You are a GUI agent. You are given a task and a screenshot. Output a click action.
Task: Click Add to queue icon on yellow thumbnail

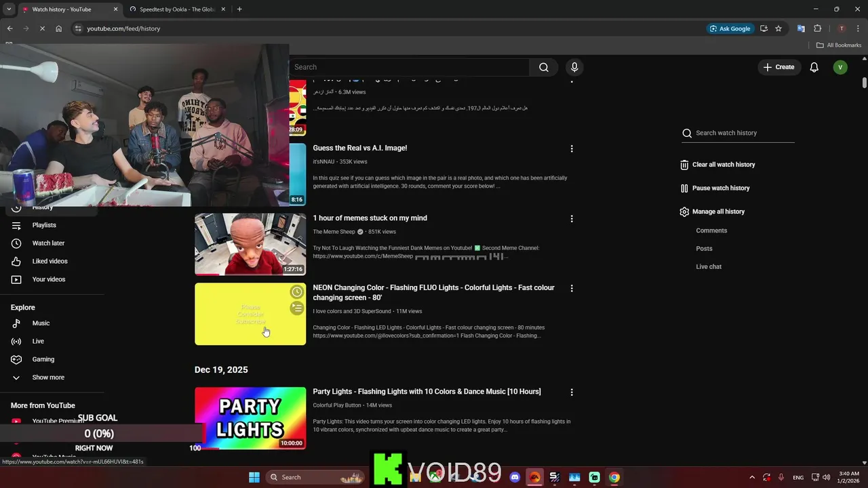pyautogui.click(x=296, y=308)
